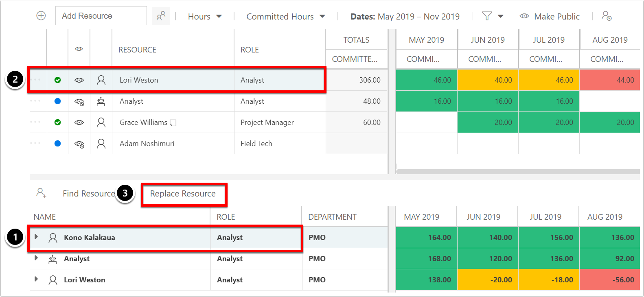Toggle hidden-eye visibility for Analyst row
Image resolution: width=644 pixels, height=297 pixels.
(79, 102)
